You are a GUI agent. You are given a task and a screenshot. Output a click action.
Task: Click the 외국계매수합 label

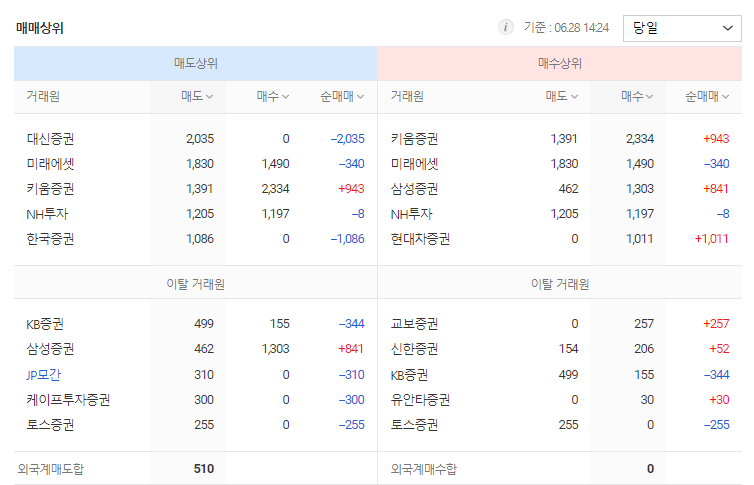click(x=424, y=469)
